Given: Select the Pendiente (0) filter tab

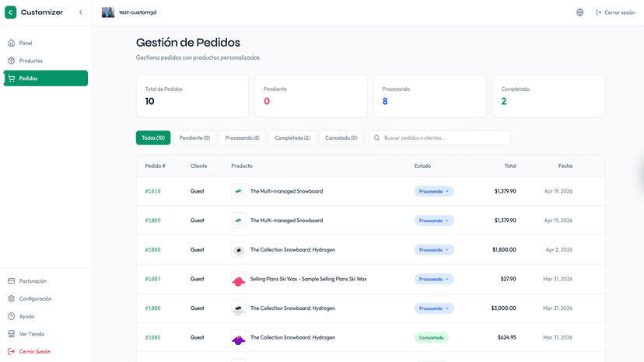Looking at the screenshot, I should (194, 138).
